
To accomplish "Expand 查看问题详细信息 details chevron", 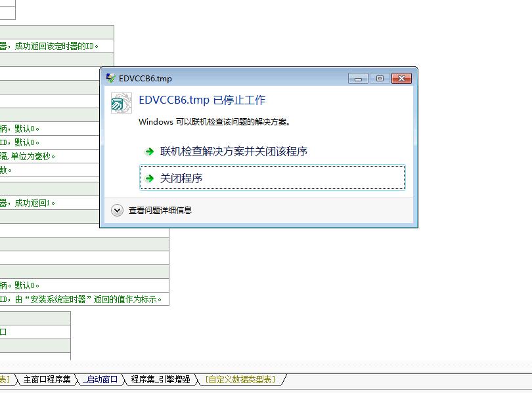I will tap(117, 211).
